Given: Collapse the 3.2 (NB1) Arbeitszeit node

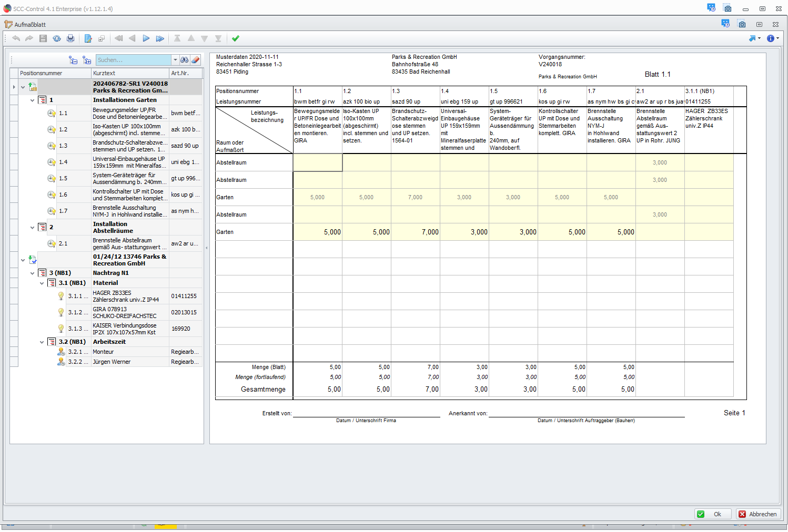Looking at the screenshot, I should (x=42, y=342).
